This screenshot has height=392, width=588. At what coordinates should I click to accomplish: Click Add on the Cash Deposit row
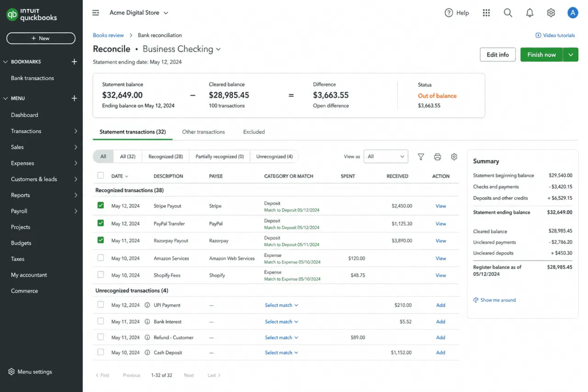click(441, 352)
